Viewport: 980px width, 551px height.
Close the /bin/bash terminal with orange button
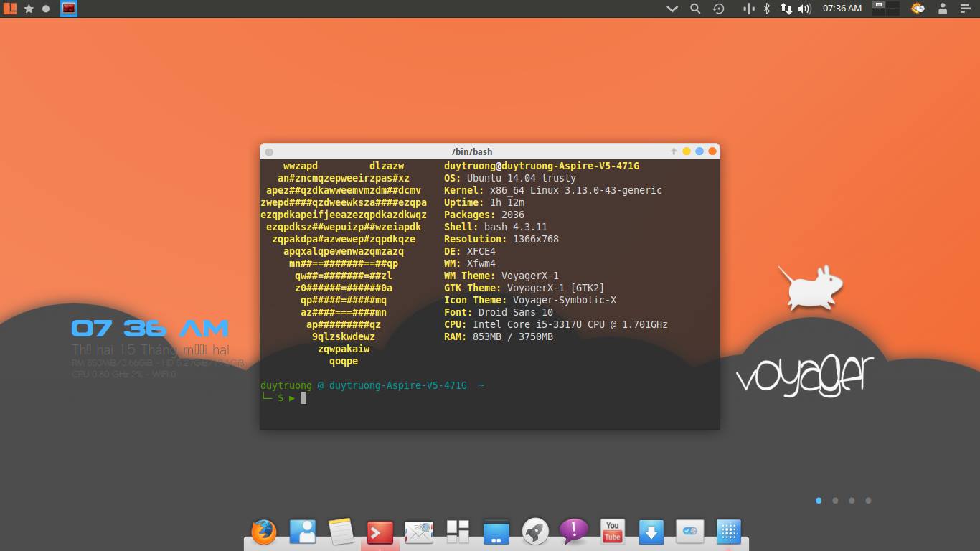pos(712,151)
